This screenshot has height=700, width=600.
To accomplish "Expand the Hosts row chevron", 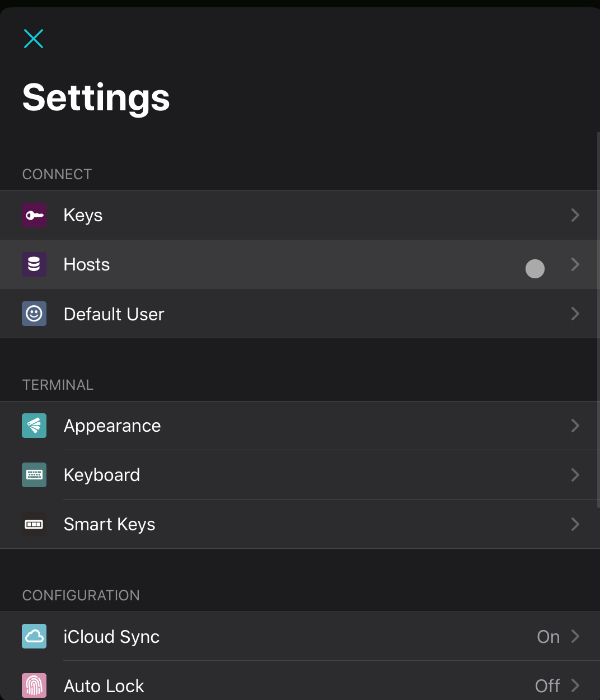I will (x=575, y=264).
